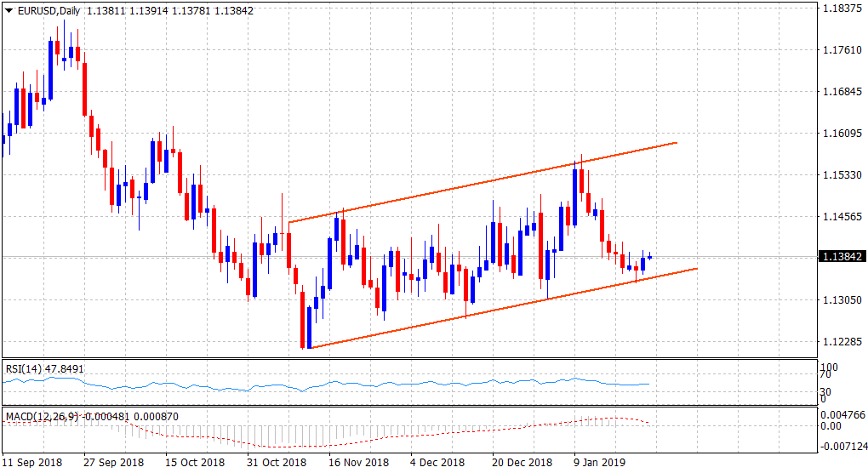
Task: Click the 1.16095 price axis label
Action: (x=842, y=133)
